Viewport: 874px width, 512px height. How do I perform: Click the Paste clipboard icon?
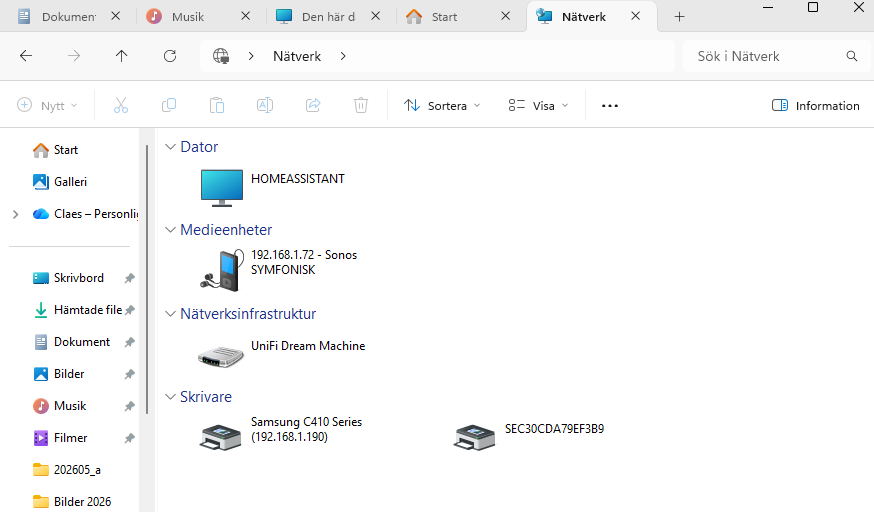[x=217, y=105]
